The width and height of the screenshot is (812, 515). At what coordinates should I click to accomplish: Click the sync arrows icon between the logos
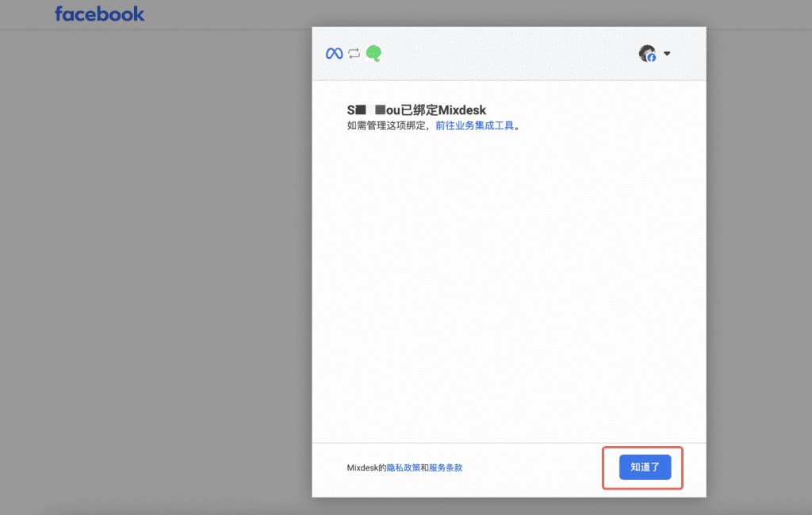click(x=354, y=53)
